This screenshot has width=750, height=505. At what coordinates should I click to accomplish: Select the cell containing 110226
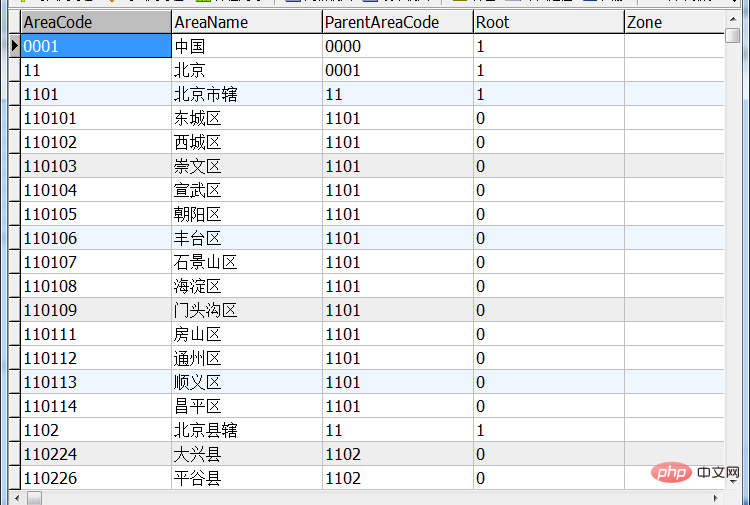coord(96,478)
